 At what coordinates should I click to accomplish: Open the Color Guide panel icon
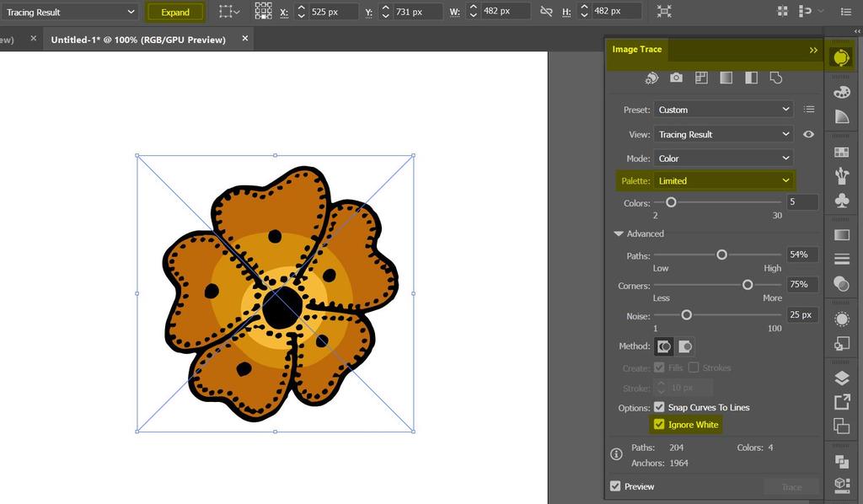(x=842, y=116)
